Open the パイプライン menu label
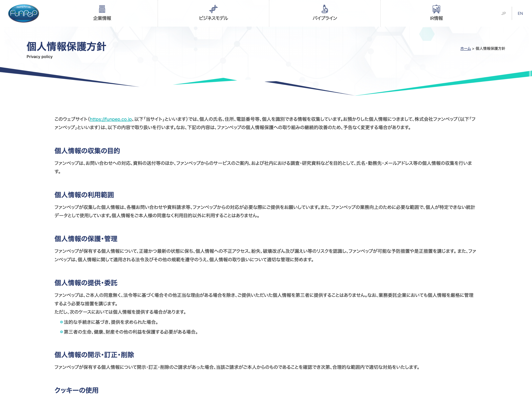 (325, 18)
